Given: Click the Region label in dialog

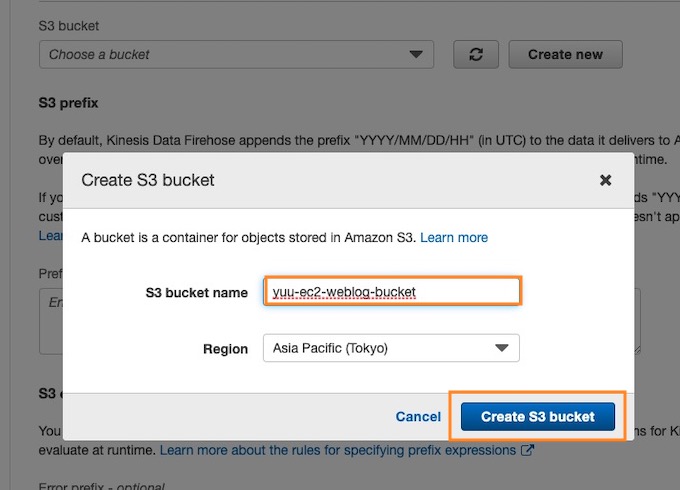Looking at the screenshot, I should pyautogui.click(x=226, y=349).
